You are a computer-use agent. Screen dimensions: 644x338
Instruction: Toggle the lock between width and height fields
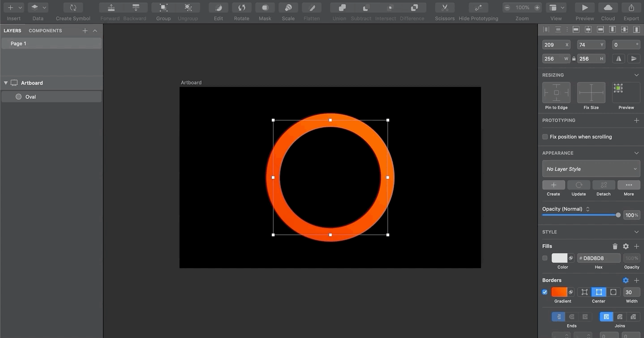[574, 58]
